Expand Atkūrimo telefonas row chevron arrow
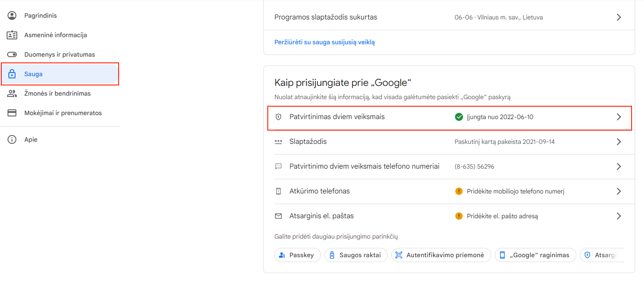The image size is (644, 282). tap(619, 191)
